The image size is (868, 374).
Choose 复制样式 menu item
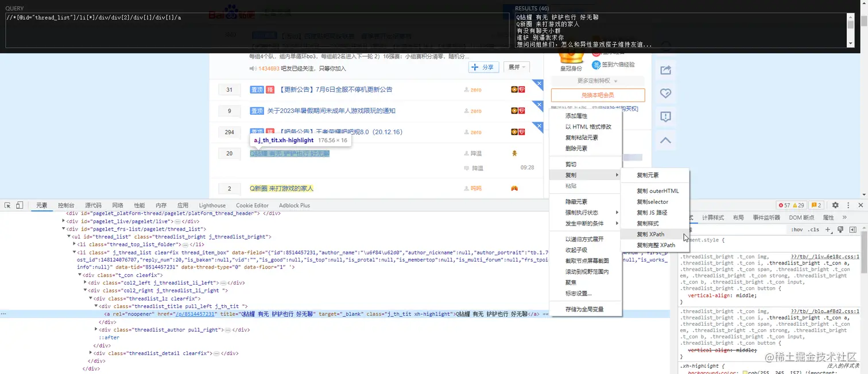(654, 223)
